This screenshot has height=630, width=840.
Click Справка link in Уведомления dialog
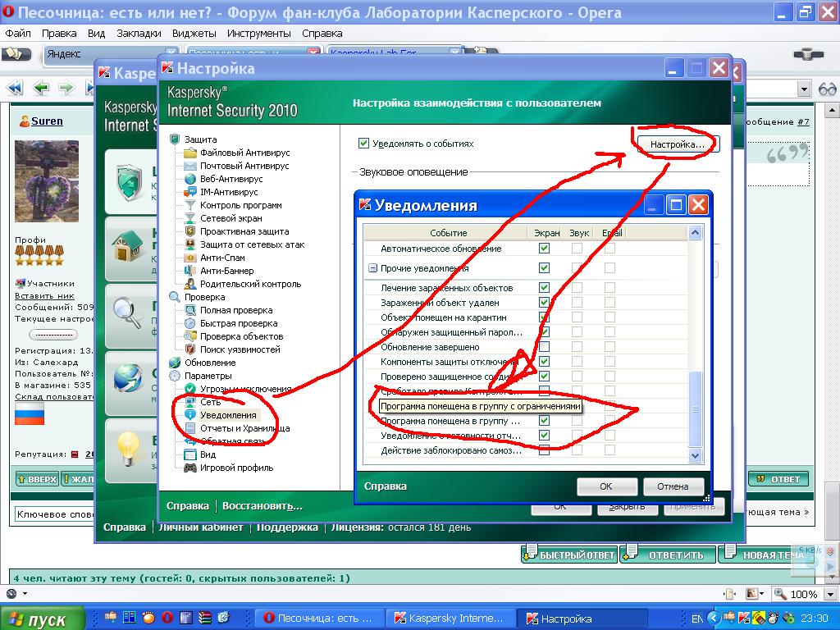386,486
